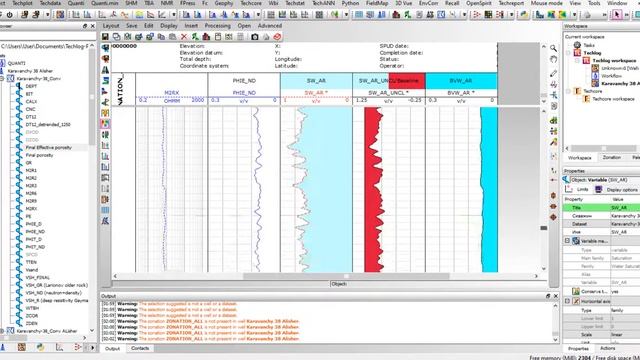Click the first icon of the plot's left vertical toolbar
The width and height of the screenshot is (640, 360).
click(x=105, y=48)
